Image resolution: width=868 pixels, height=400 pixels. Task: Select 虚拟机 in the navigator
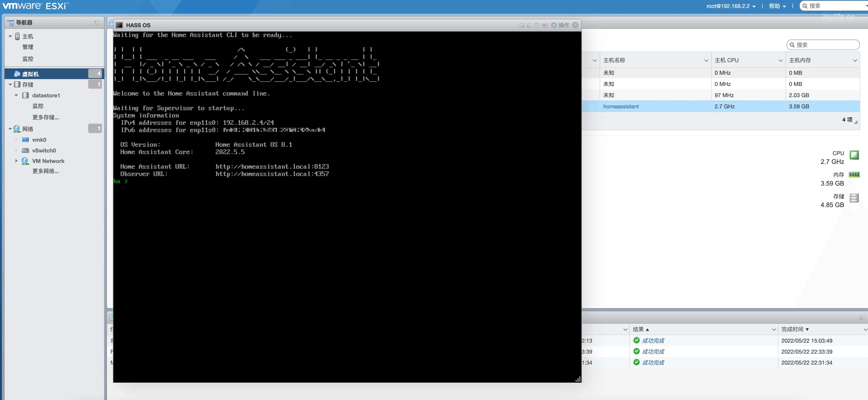pyautogui.click(x=30, y=74)
